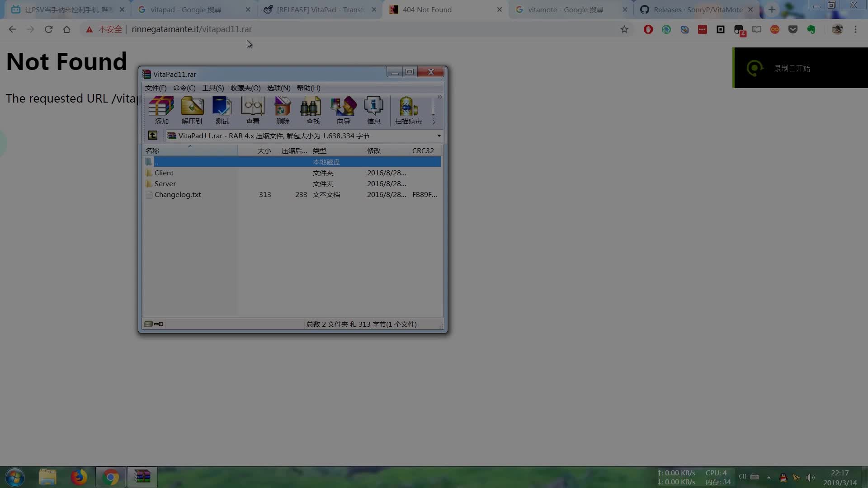Sort by the Packed (压缩后) column header
This screenshot has width=868, height=488.
point(292,150)
